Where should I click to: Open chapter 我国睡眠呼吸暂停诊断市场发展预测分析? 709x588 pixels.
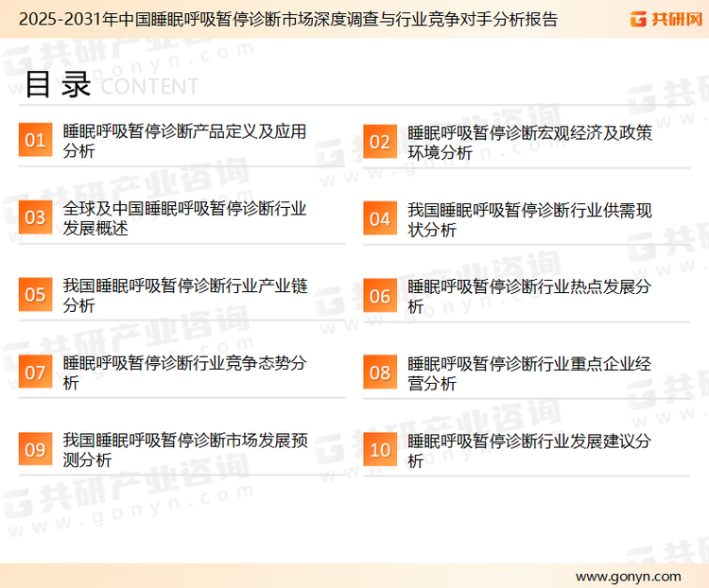[185, 450]
